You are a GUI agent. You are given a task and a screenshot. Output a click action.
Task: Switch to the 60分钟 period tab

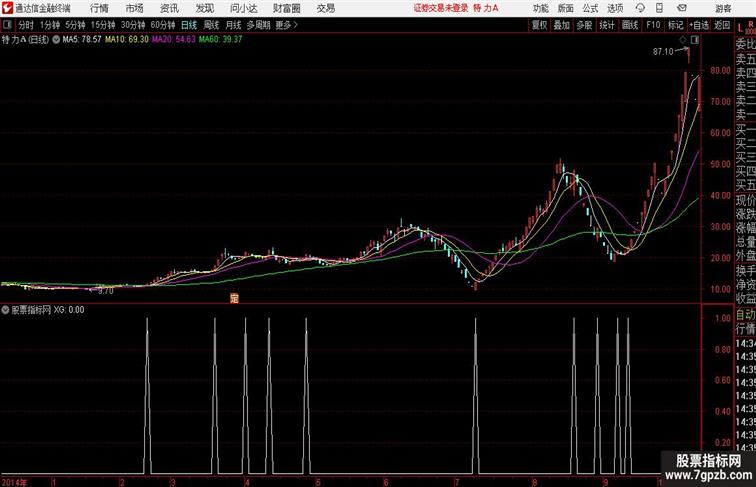[163, 25]
